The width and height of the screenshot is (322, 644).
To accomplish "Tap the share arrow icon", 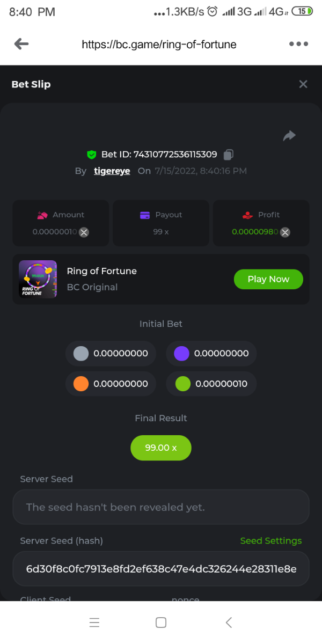I will tap(289, 136).
